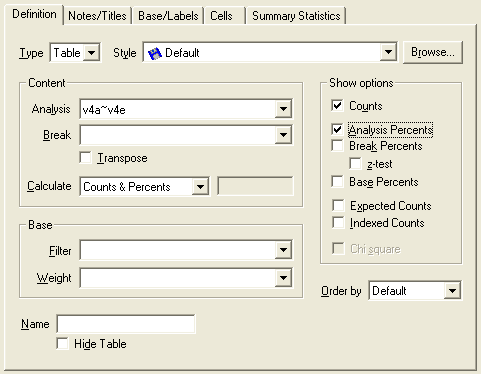Click the Name text field
The width and height of the screenshot is (481, 374).
tap(126, 324)
